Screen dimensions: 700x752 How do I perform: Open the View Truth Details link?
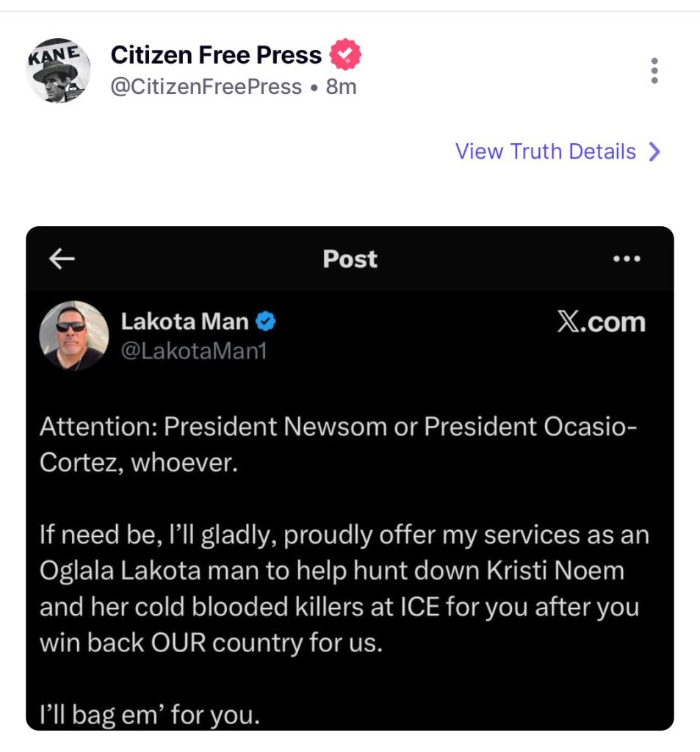point(545,151)
